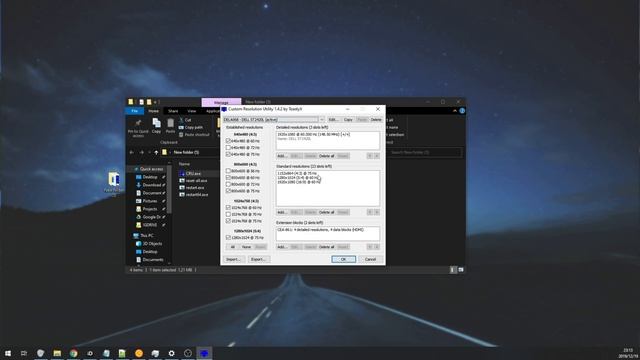Open the Manage contextual tab
Image resolution: width=640 pixels, height=360 pixels.
coord(221,102)
